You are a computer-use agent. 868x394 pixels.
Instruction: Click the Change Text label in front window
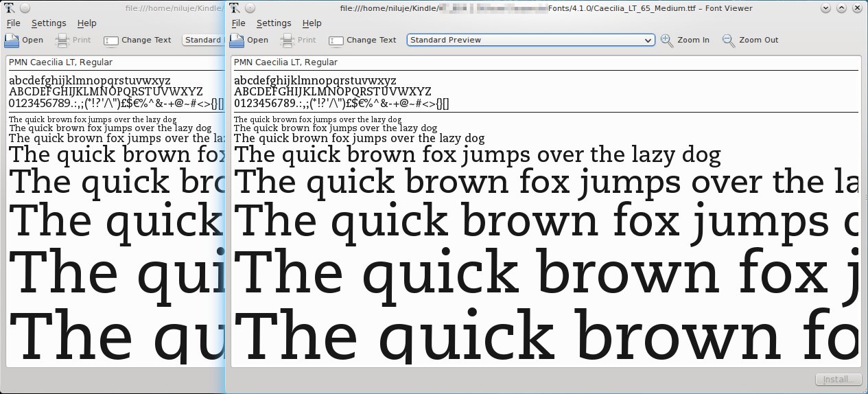pyautogui.click(x=371, y=40)
